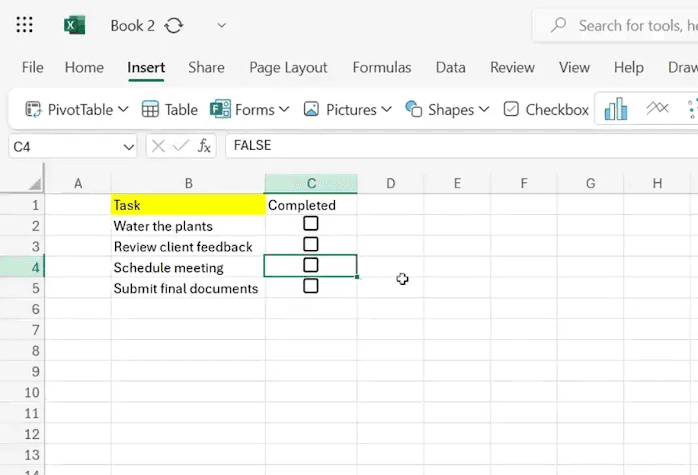Insert a line chart
The height and width of the screenshot is (475, 698).
tap(657, 108)
